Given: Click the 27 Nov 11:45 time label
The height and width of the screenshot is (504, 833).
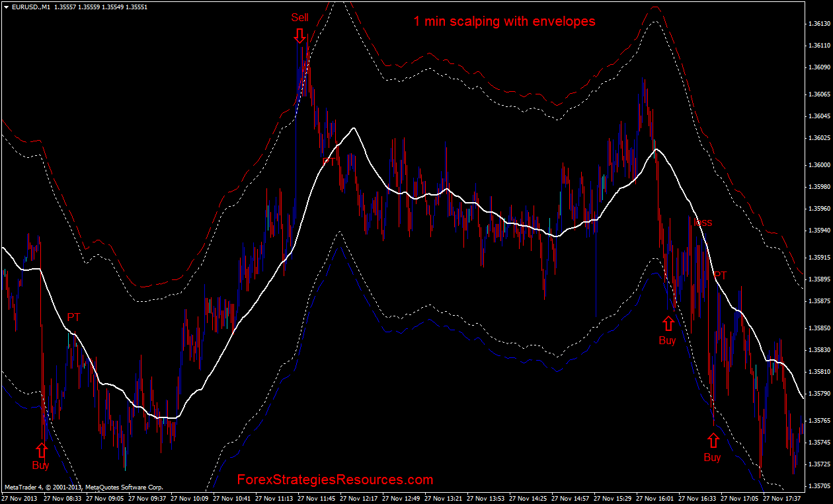Looking at the screenshot, I should [317, 499].
